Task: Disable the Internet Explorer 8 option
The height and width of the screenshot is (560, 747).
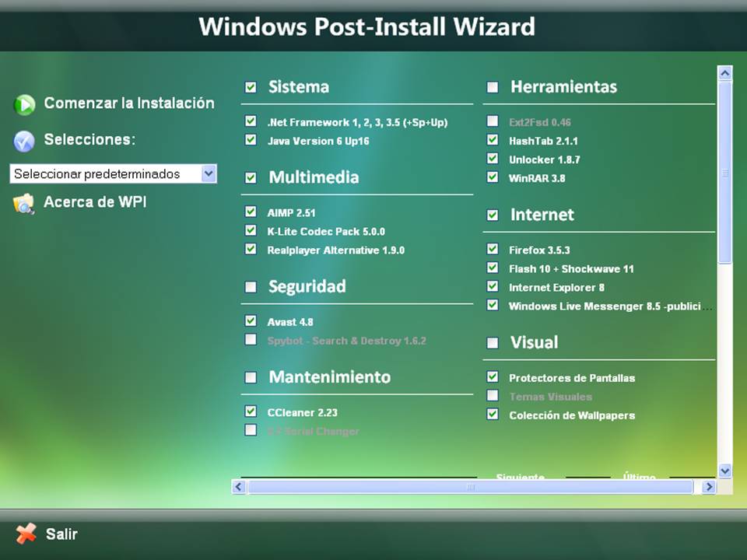Action: coord(493,287)
